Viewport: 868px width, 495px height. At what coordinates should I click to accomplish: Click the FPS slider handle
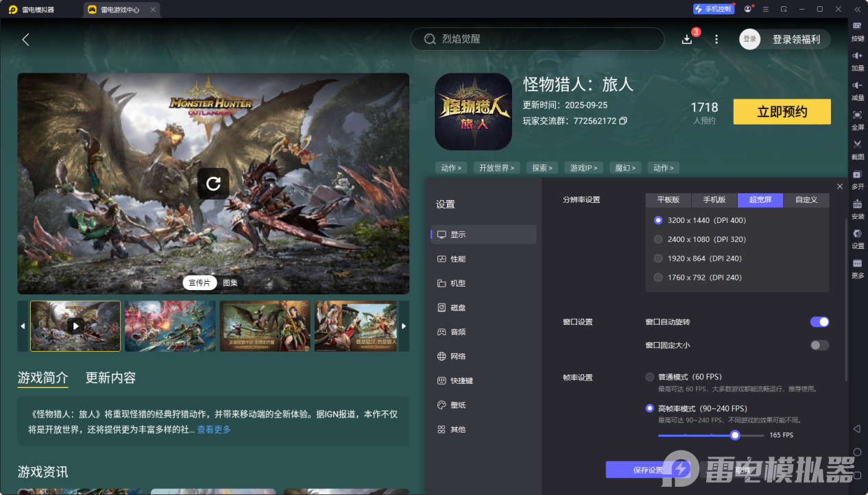click(735, 435)
